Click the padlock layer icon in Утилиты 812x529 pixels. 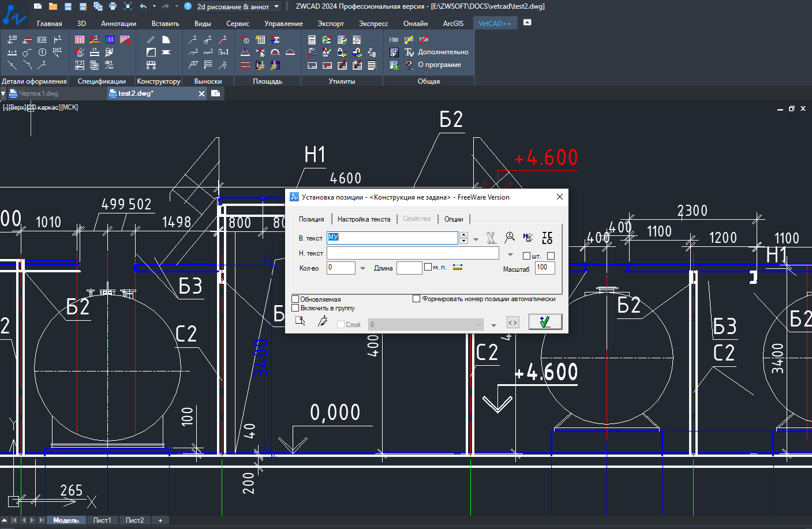coord(342,52)
